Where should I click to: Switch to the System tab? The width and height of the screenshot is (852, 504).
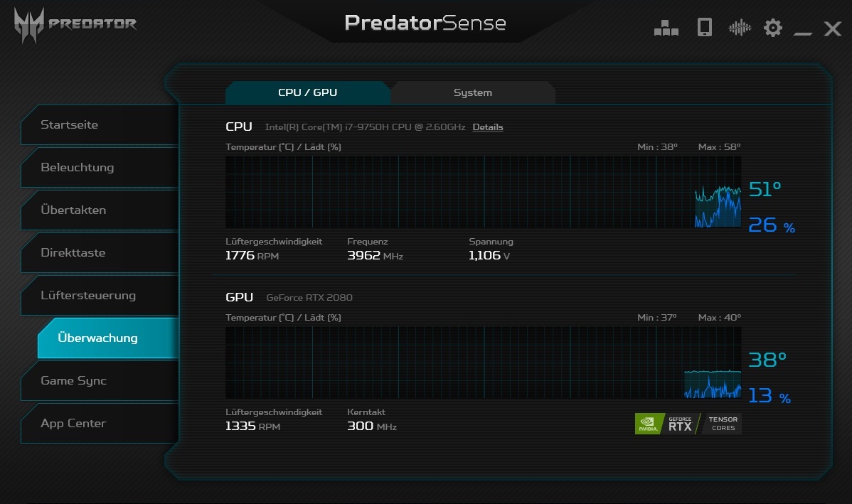(x=473, y=93)
